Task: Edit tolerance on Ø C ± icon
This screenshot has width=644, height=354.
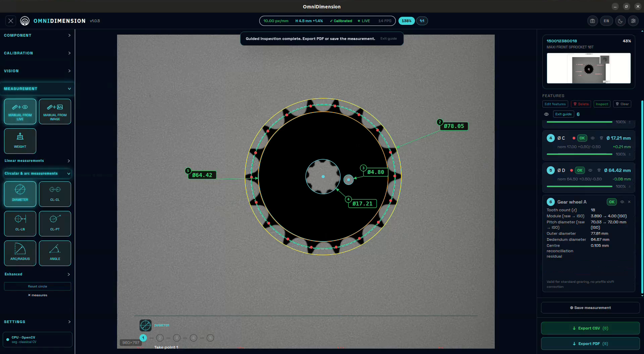Action: point(630,154)
